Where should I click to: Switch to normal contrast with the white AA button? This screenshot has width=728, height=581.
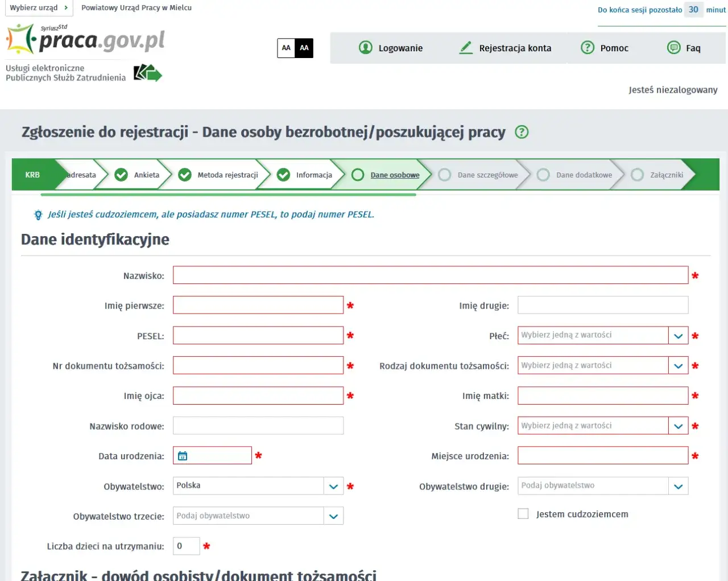pos(286,48)
